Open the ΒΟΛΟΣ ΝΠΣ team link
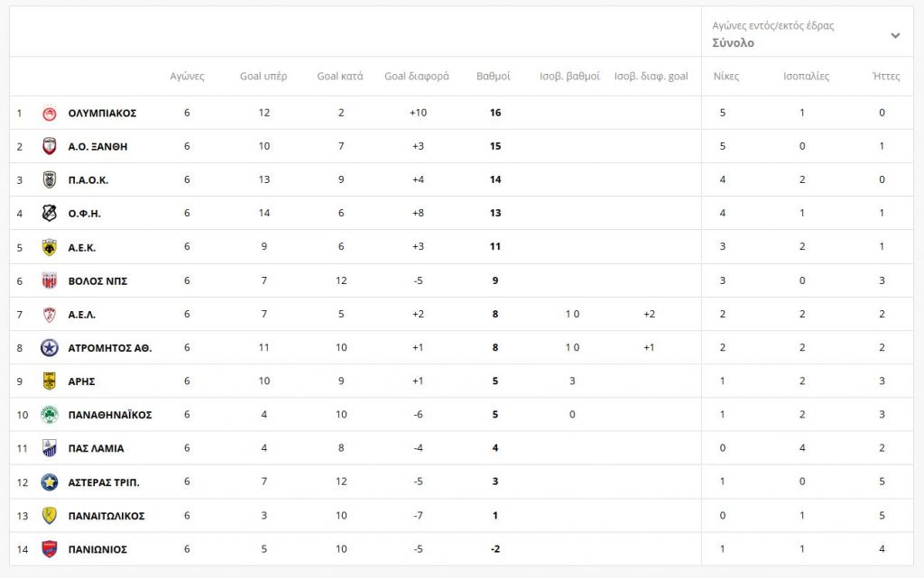Image resolution: width=924 pixels, height=578 pixels. 97,281
